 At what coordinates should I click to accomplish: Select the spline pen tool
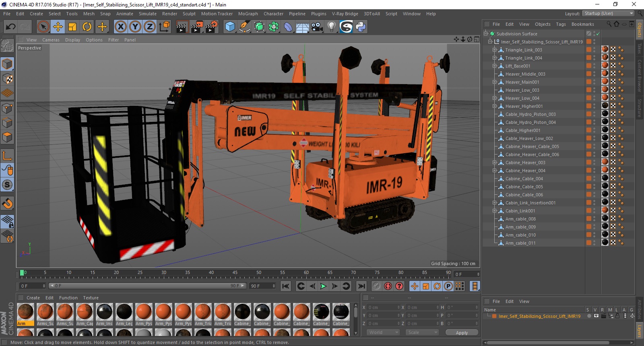pos(245,27)
